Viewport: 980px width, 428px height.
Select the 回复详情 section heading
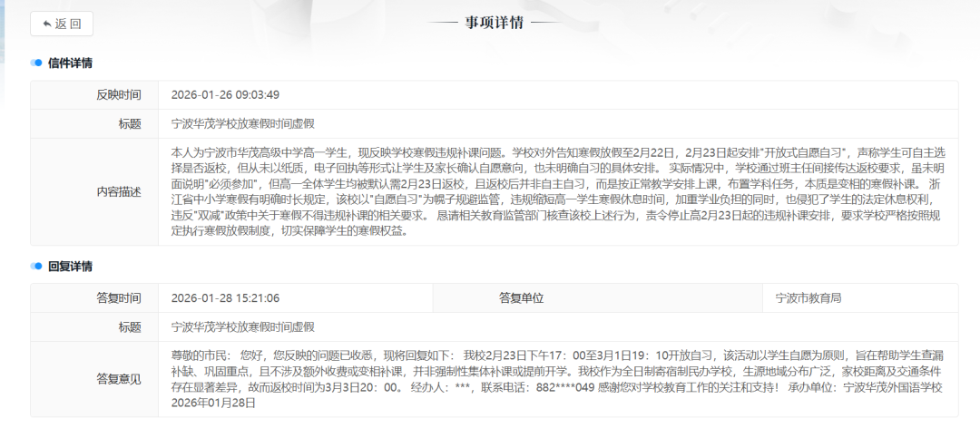[x=70, y=267]
